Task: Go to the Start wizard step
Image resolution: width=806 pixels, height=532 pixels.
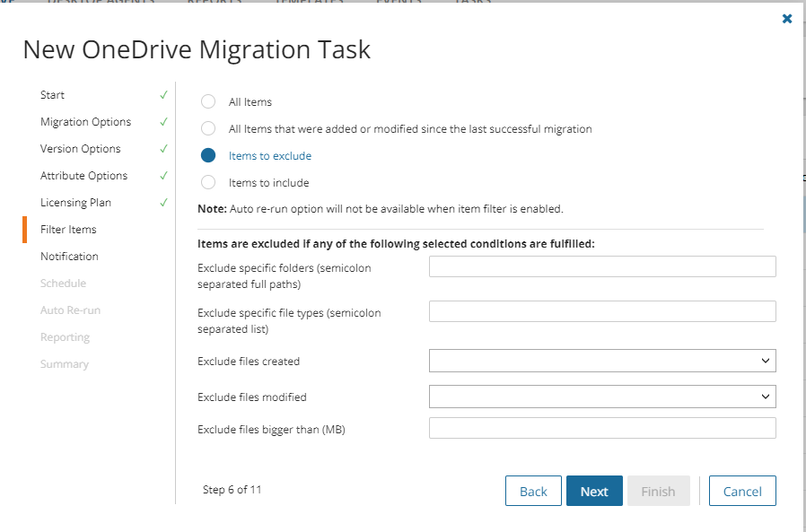Action: click(52, 95)
